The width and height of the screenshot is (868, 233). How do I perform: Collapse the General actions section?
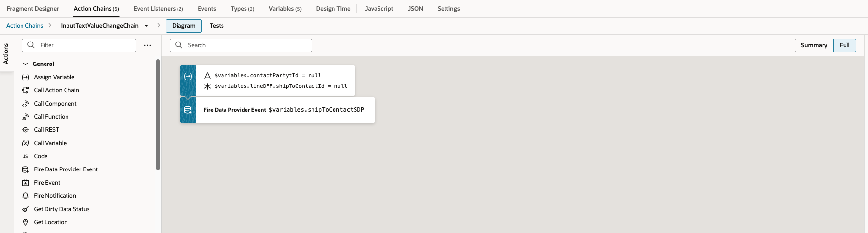(26, 64)
